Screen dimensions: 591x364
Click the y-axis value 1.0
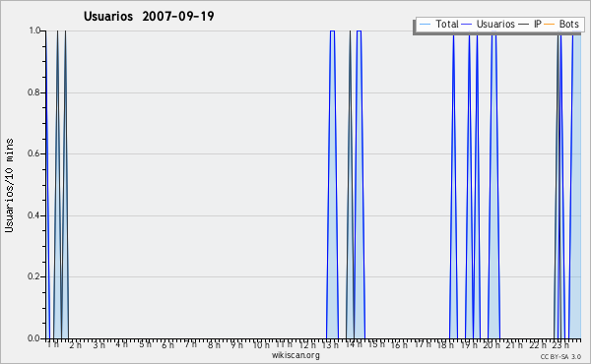pyautogui.click(x=34, y=30)
